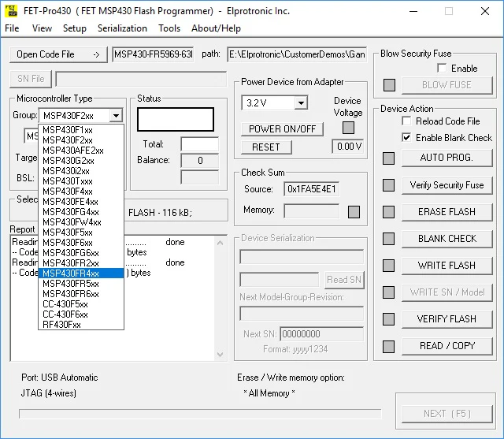
Task: Click the bottom progress bar
Action: click(200, 414)
